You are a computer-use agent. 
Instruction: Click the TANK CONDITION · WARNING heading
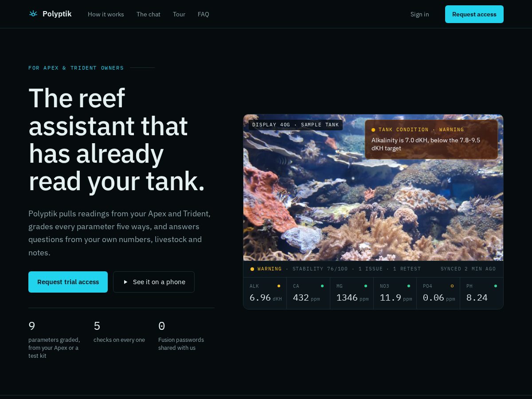[421, 130]
